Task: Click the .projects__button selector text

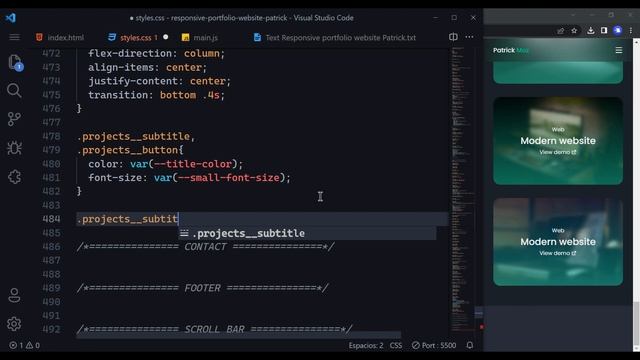Action: [x=127, y=150]
